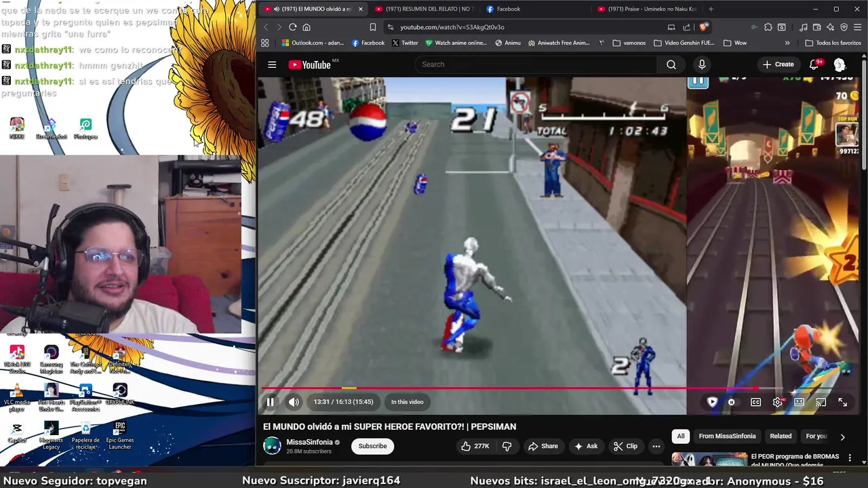Open the Twitter bookmark
868x488 pixels.
[405, 43]
